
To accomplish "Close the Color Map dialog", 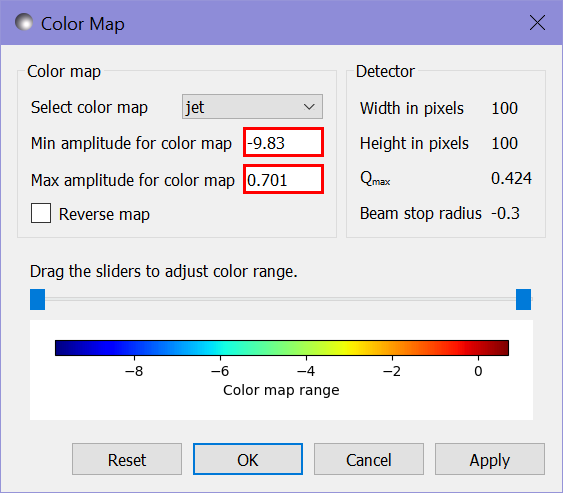I will [537, 23].
